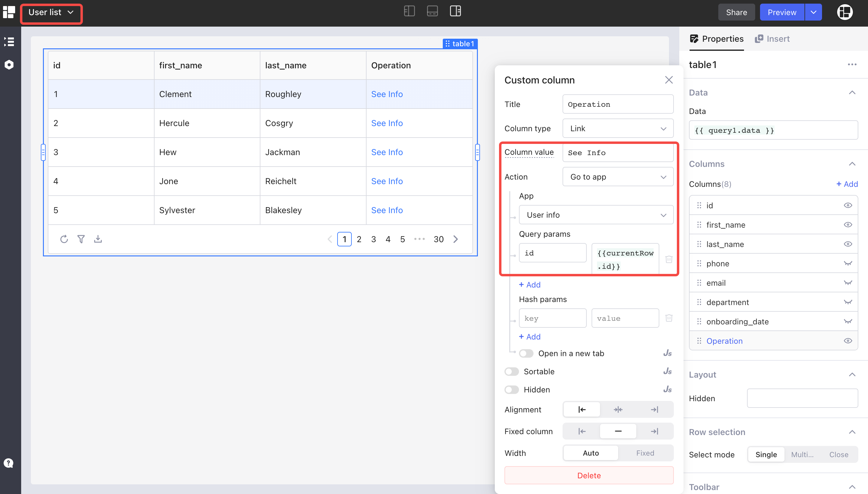Click the red Delete button
Image resolution: width=868 pixels, height=494 pixels.
point(589,475)
